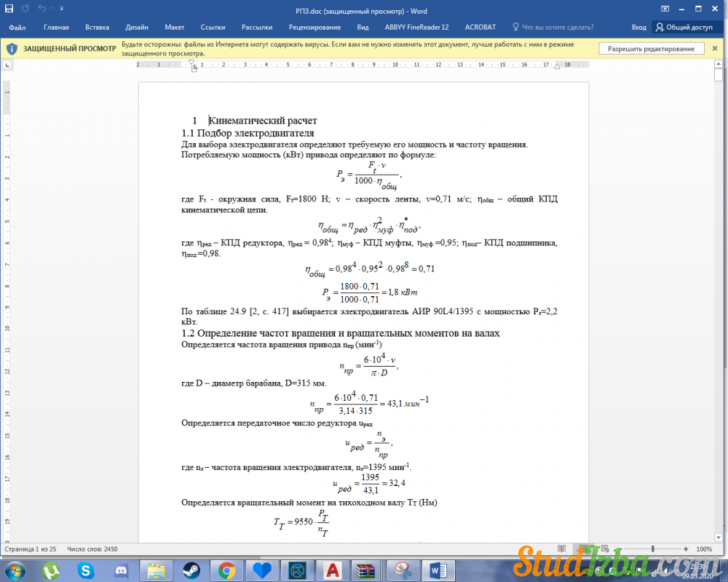728x582 pixels.
Task: Open the Вид ribbon tab
Action: tap(363, 28)
